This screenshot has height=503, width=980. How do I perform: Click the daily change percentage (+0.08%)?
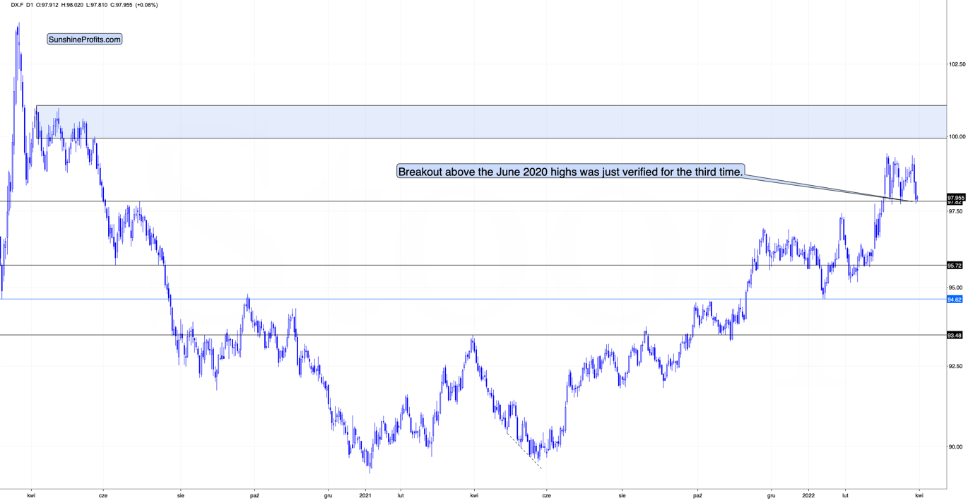[146, 5]
